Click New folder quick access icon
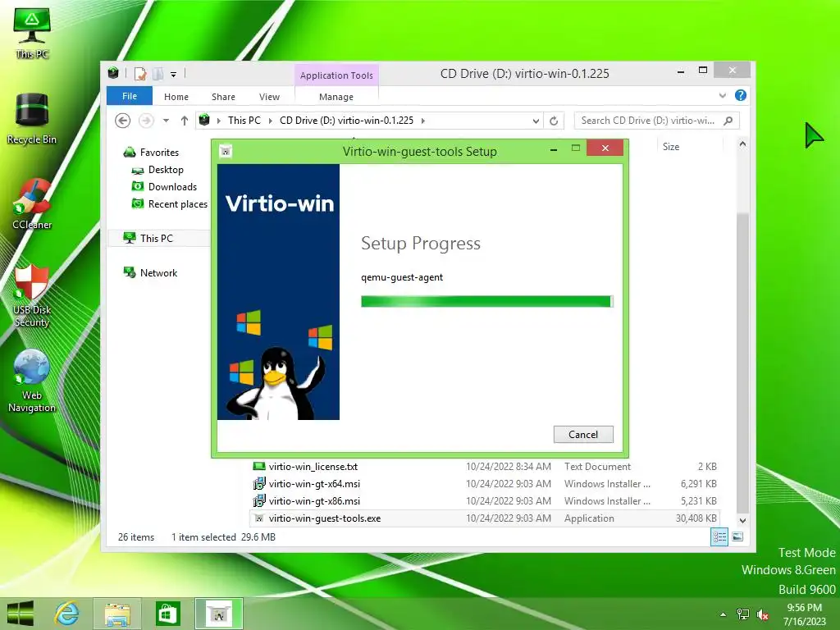840x630 pixels. point(157,74)
